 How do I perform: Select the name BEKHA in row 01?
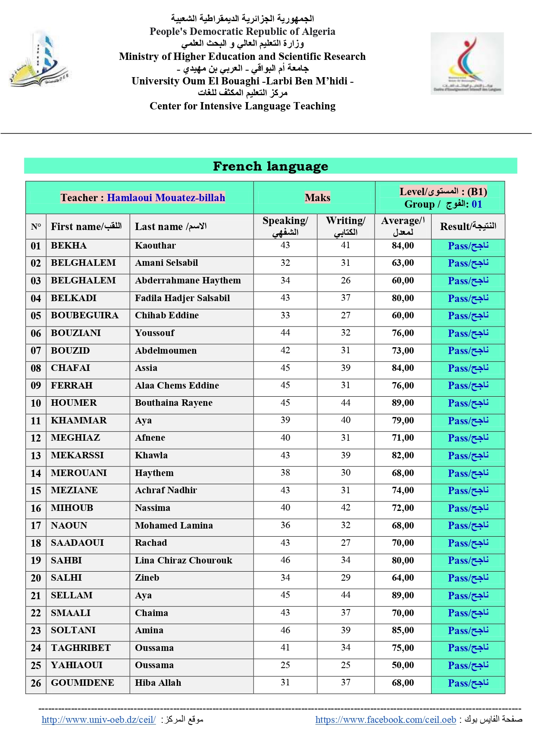(x=69, y=246)
